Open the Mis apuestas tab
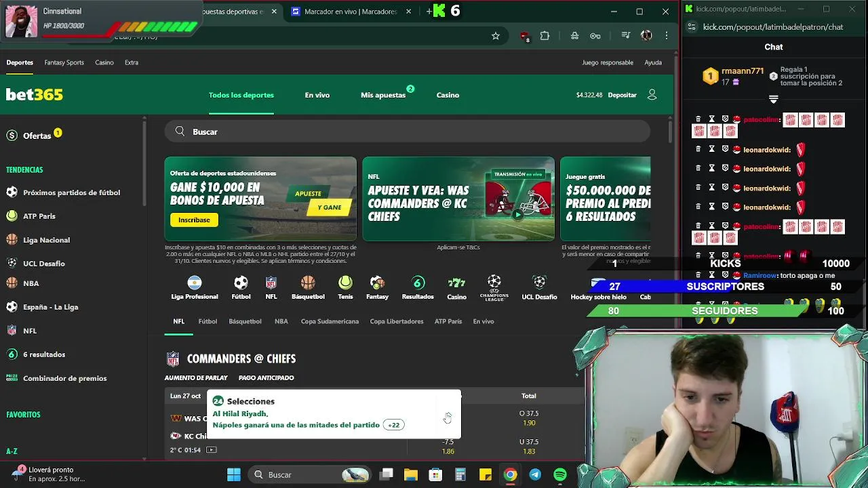868x488 pixels. click(383, 95)
